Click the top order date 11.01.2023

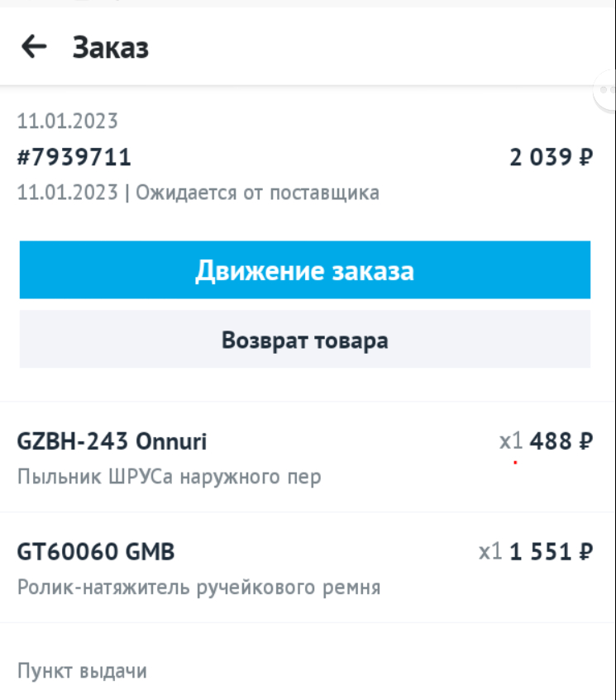[68, 121]
